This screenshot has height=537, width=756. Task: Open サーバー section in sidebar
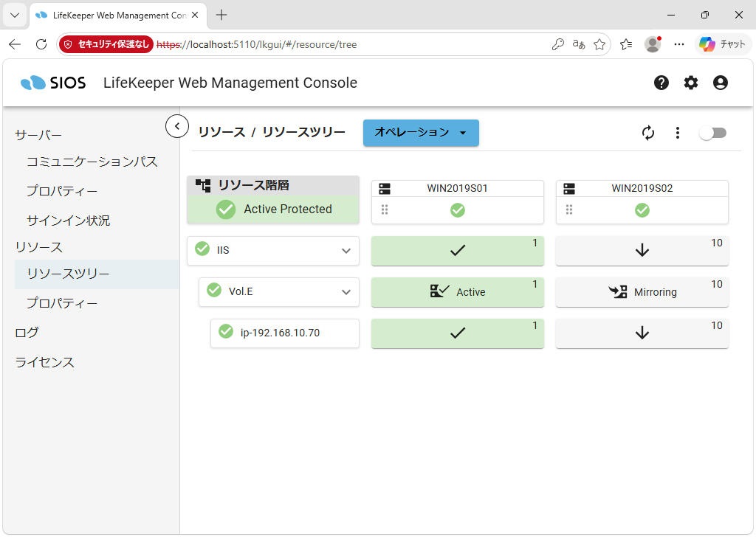[38, 135]
